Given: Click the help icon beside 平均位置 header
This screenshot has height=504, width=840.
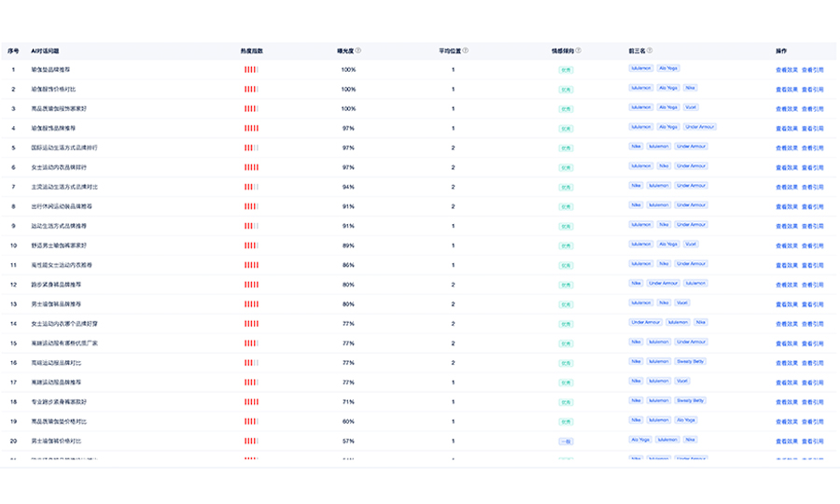Looking at the screenshot, I should click(x=466, y=50).
